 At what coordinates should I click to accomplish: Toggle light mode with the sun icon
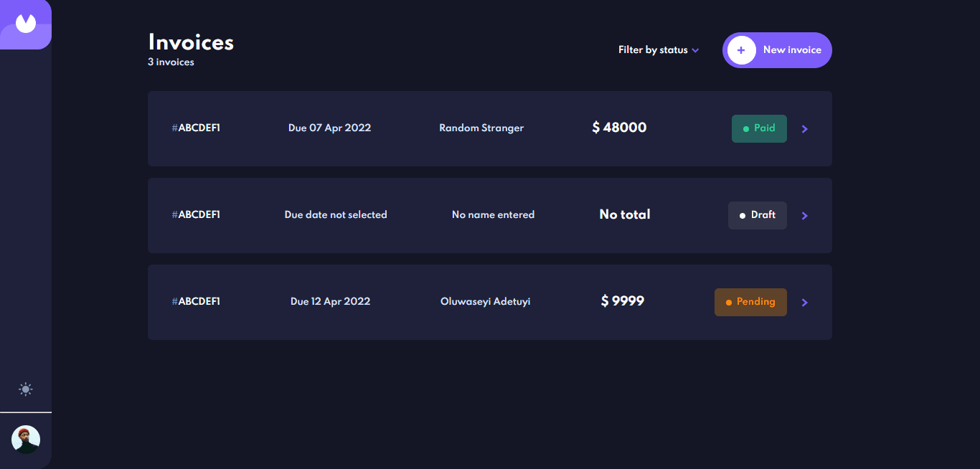pos(26,389)
